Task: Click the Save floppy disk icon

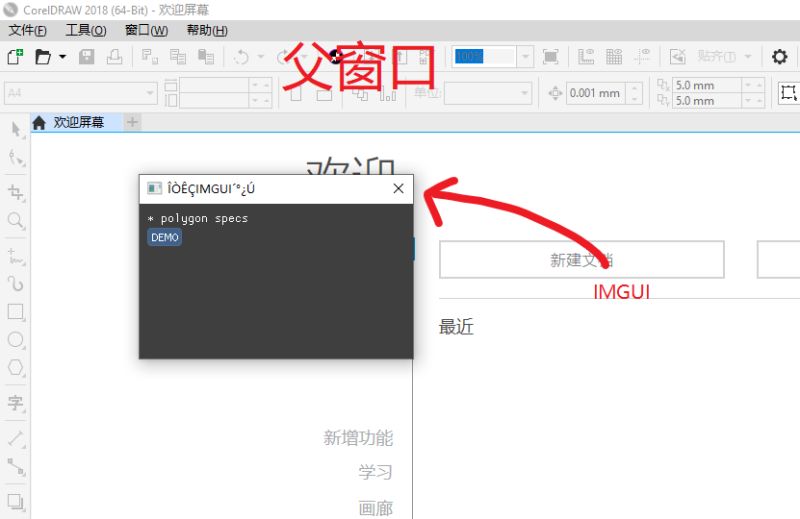Action: click(x=87, y=57)
